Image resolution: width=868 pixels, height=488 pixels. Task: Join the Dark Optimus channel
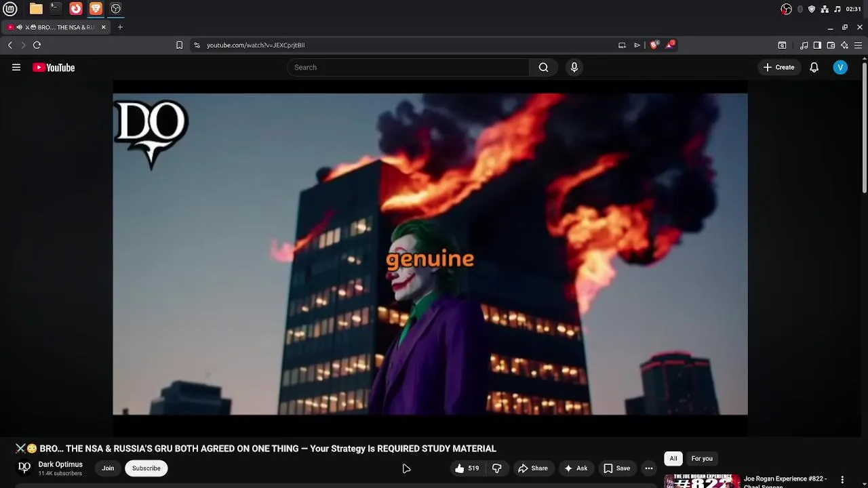point(108,468)
